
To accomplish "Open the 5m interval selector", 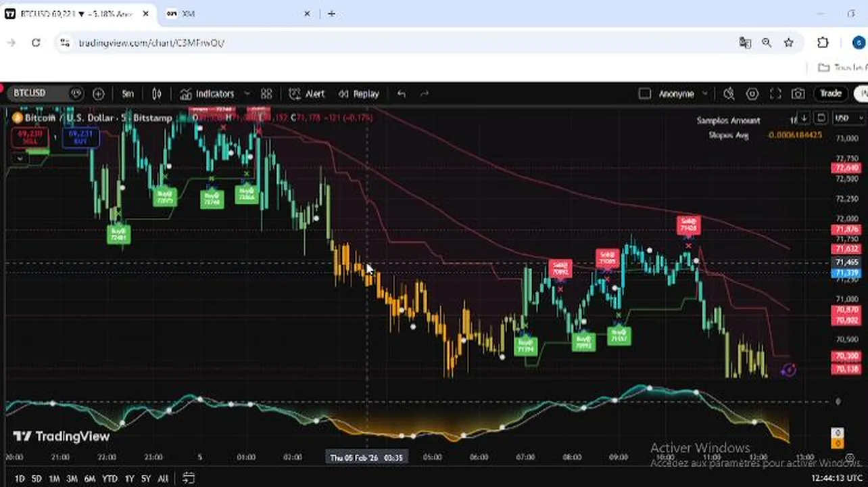I will pos(128,94).
